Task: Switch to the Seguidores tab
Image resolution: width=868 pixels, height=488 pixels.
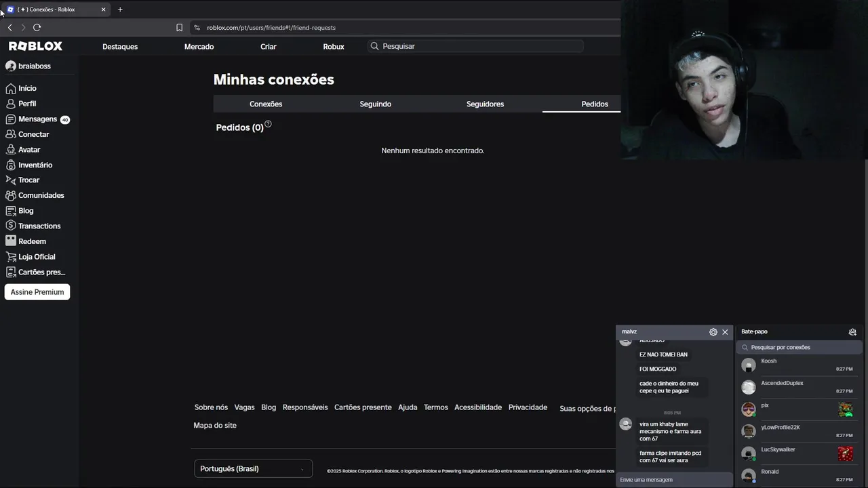Action: click(485, 104)
